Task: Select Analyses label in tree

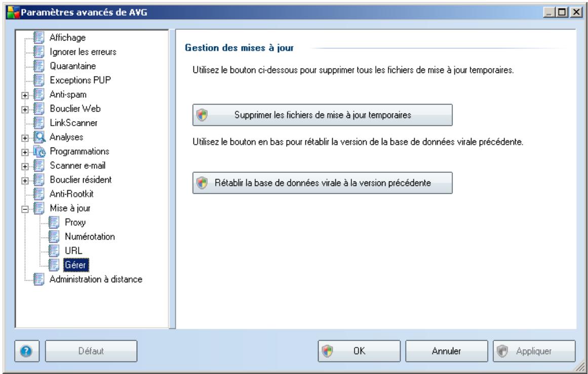Action: click(x=66, y=137)
